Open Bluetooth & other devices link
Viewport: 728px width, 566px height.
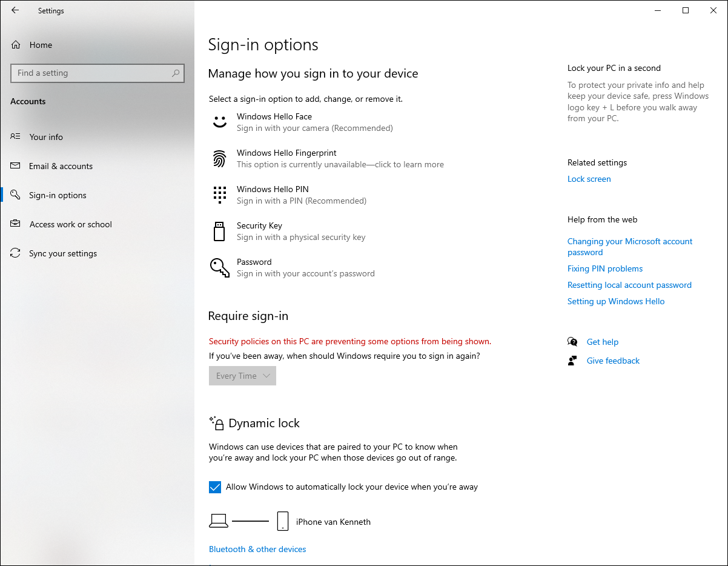click(257, 549)
